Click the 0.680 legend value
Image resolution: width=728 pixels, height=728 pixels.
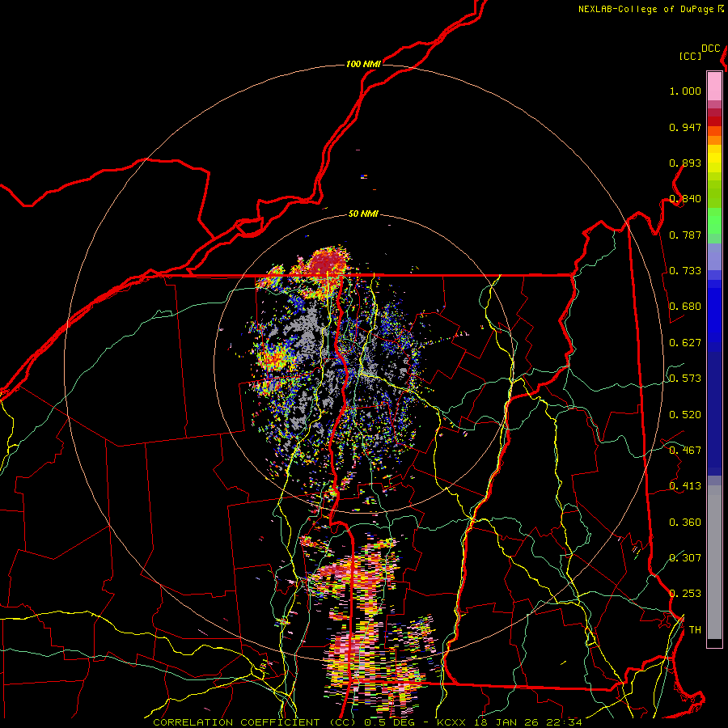pos(685,307)
